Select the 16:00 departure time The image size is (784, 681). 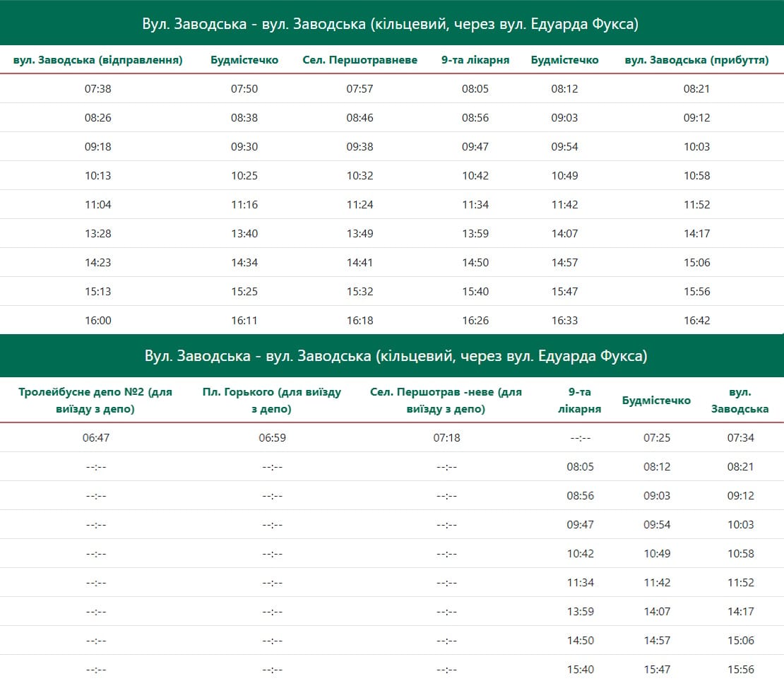97,321
